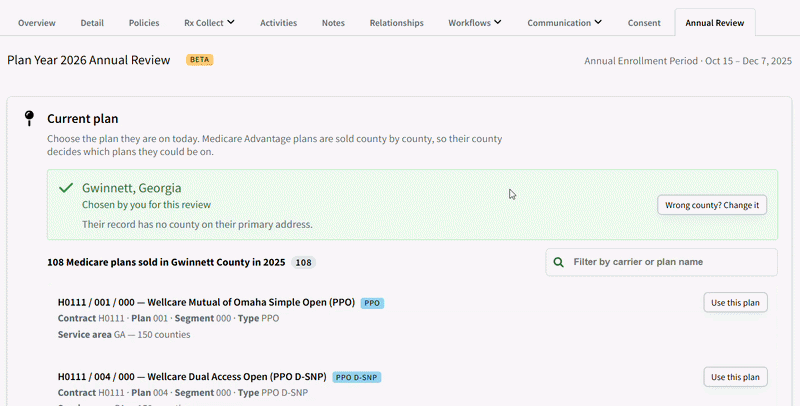Select the Annual Review tab

click(715, 22)
